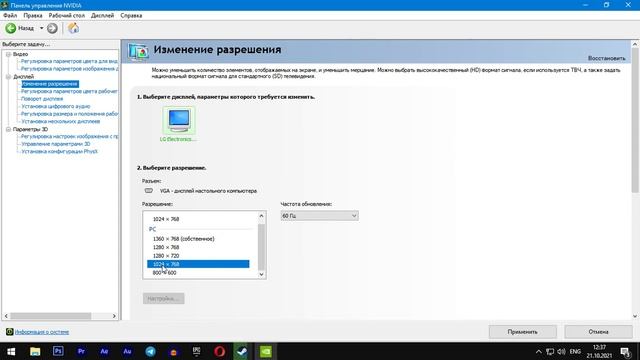Open Opera browser from the taskbar
The height and width of the screenshot is (360, 640).
[220, 351]
